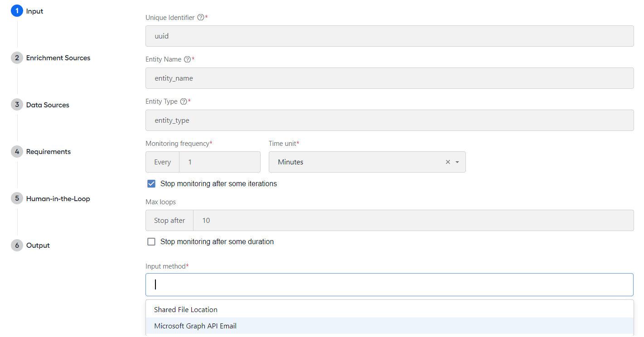This screenshot has height=337, width=644.
Task: Jump to Requirements step
Action: tap(48, 152)
